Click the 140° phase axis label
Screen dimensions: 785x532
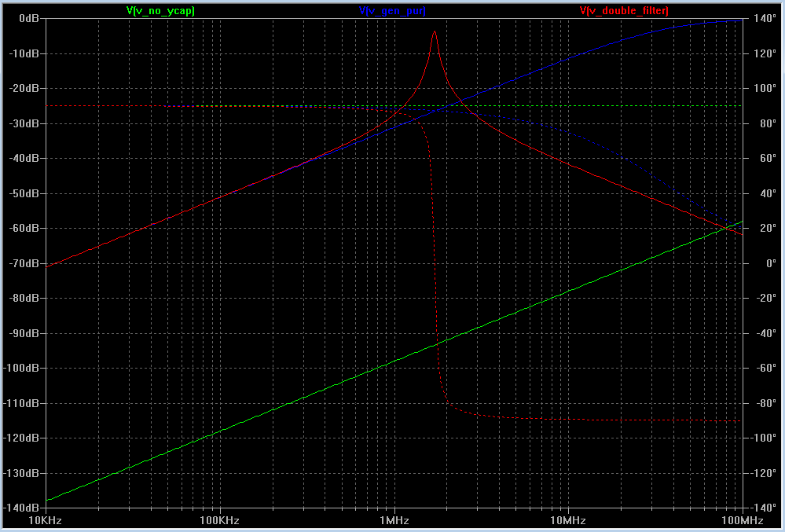765,19
